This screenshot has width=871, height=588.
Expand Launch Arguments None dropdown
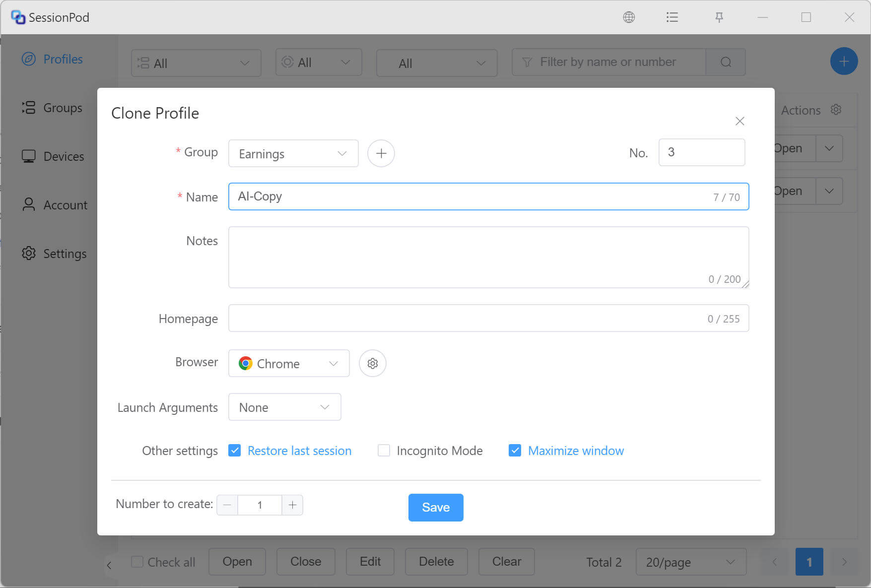tap(285, 407)
